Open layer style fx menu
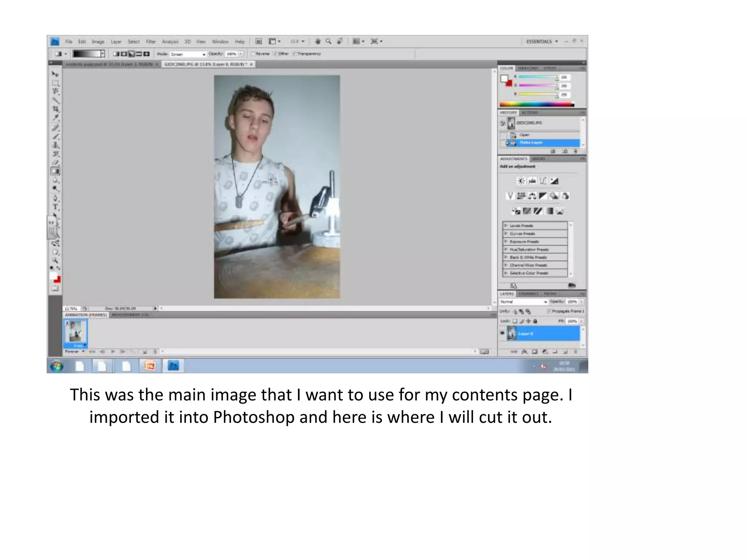The width and height of the screenshot is (747, 560). tap(525, 352)
